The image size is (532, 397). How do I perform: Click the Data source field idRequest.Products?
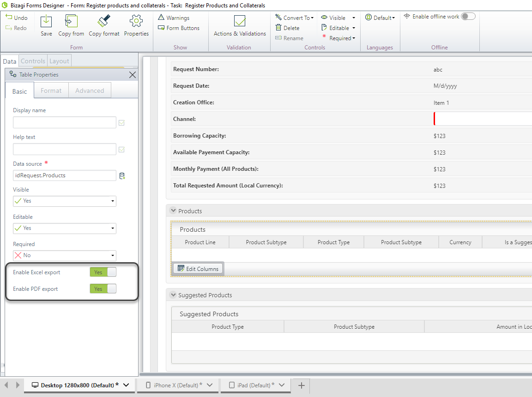click(x=65, y=175)
